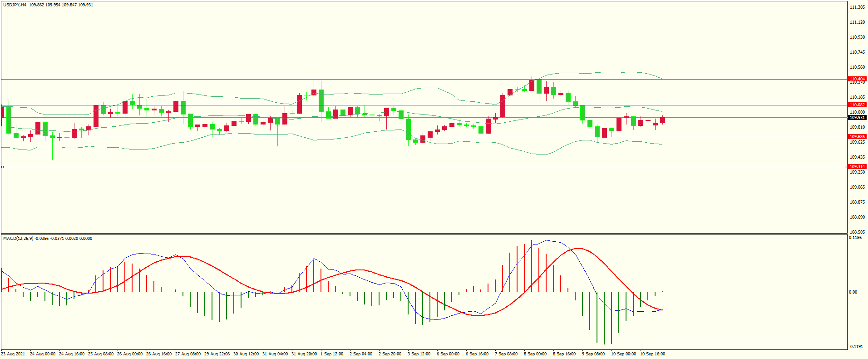Click the 25 Aug 08:00 time label
The image size is (868, 359).
[101, 354]
